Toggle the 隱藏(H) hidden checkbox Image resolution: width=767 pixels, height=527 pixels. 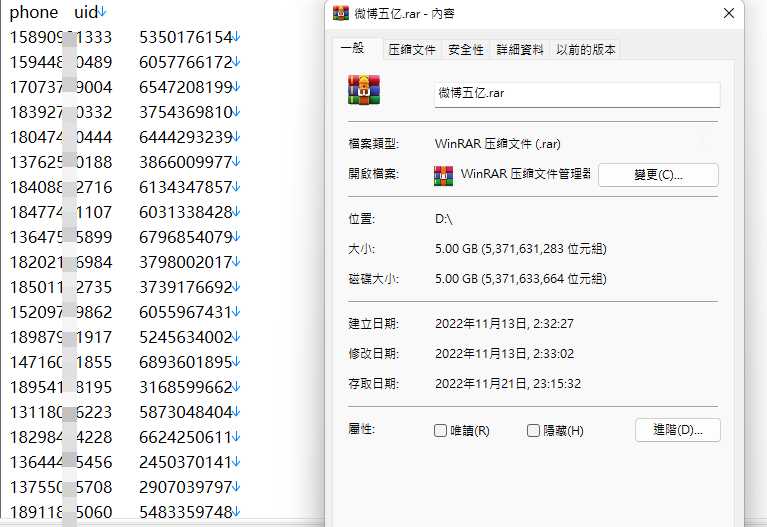point(533,431)
